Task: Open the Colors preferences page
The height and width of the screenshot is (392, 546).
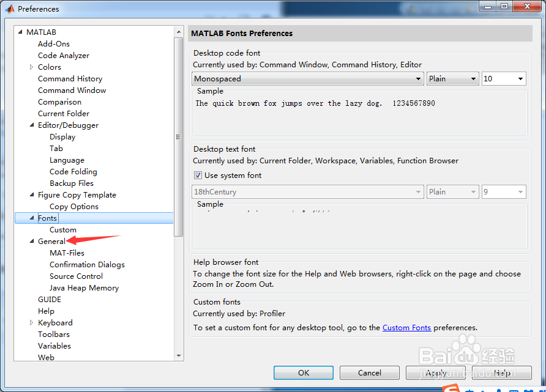Action: pyautogui.click(x=50, y=67)
